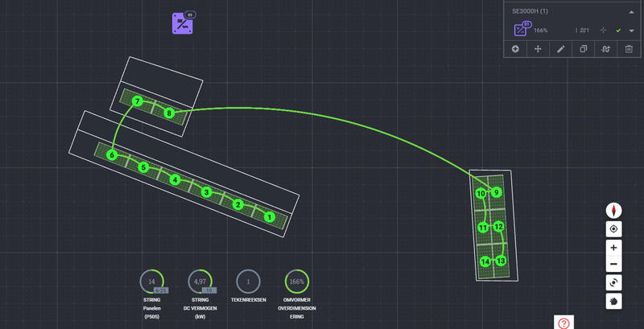Click the duplicate copy icon

click(x=583, y=49)
